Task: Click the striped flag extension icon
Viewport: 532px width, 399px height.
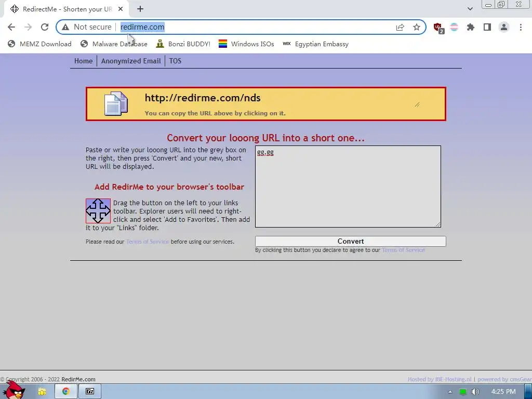Action: 454,27
